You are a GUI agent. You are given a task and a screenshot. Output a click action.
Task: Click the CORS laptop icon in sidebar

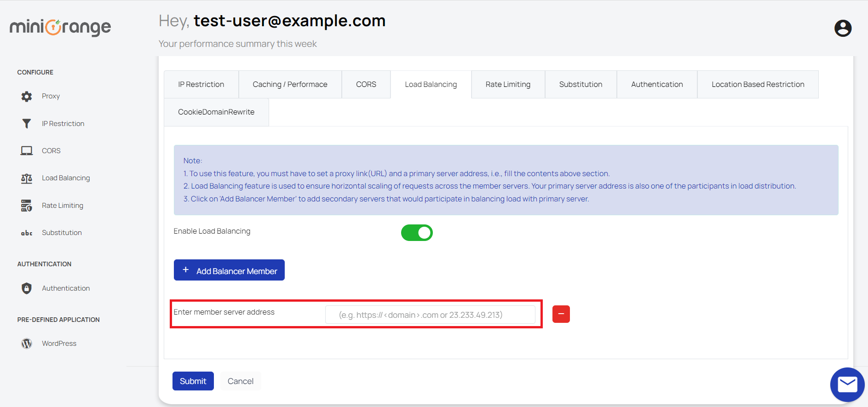[27, 151]
